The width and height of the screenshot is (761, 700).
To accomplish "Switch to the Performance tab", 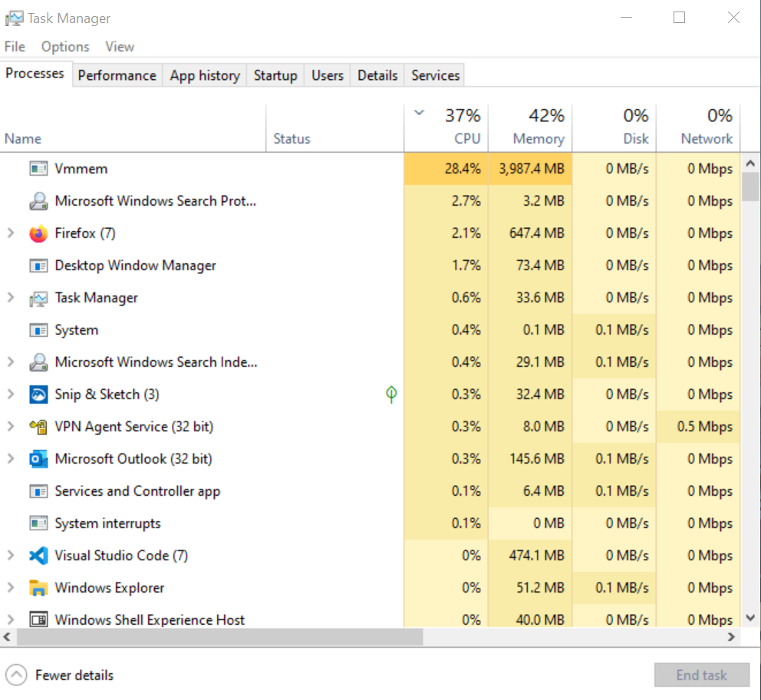I will tap(117, 75).
